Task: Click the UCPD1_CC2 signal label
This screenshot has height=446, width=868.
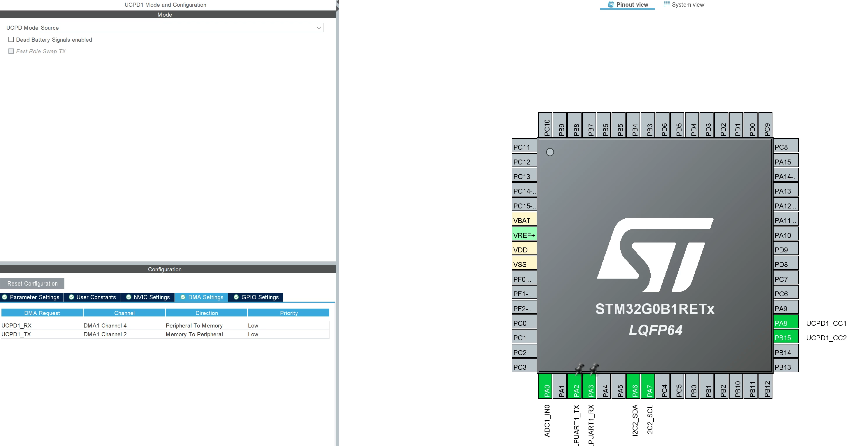Action: [826, 338]
